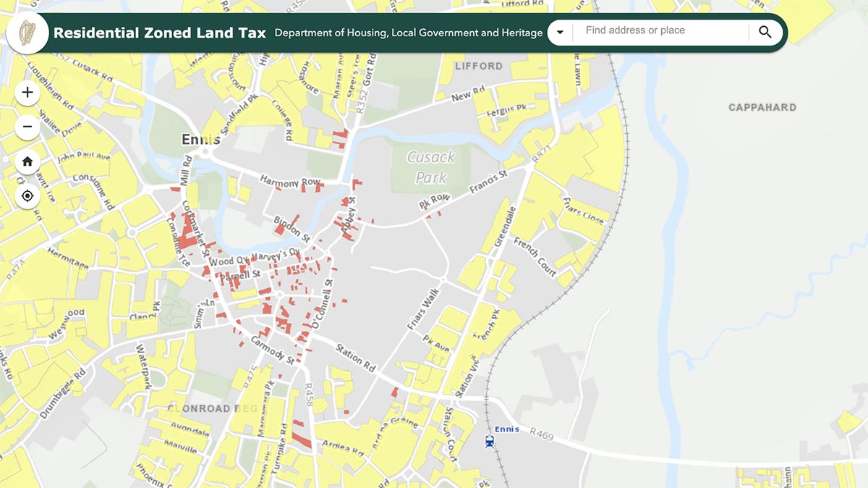
Task: Click the zoom in control
Action: coord(27,92)
